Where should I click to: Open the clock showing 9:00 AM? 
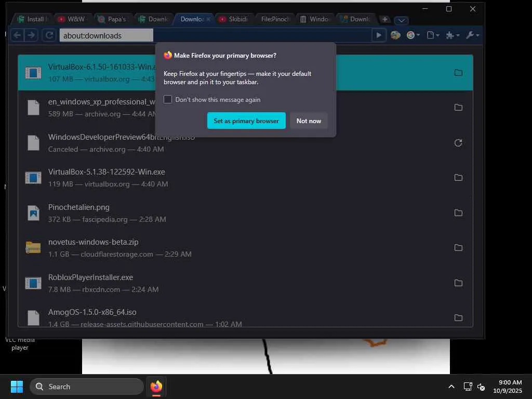(508, 387)
